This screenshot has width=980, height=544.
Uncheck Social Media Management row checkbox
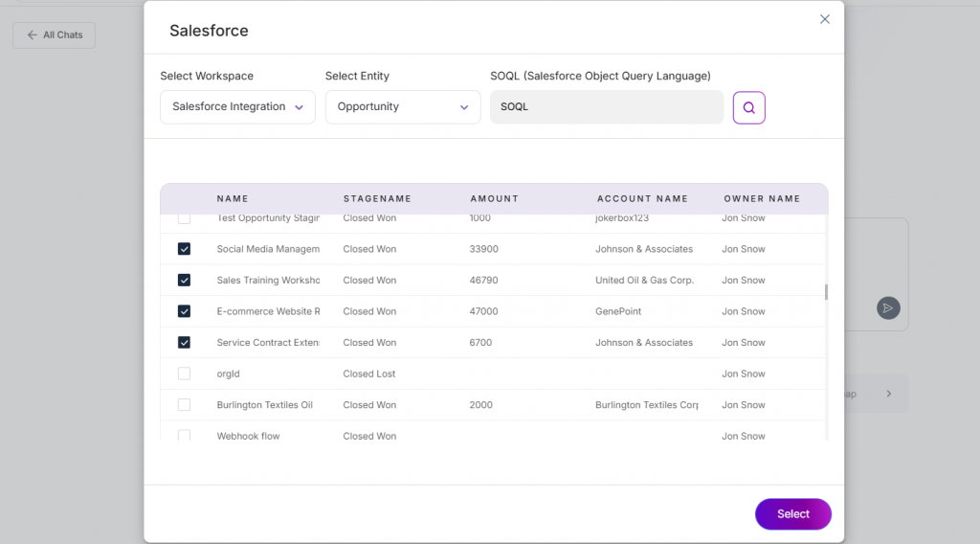pyautogui.click(x=184, y=249)
